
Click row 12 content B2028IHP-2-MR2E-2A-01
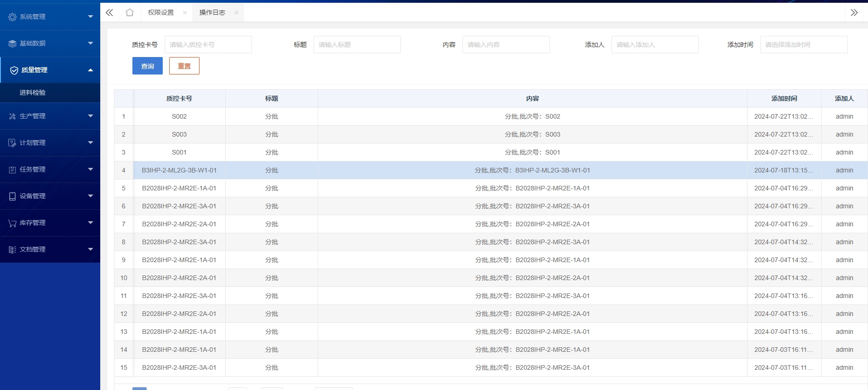[x=532, y=314]
